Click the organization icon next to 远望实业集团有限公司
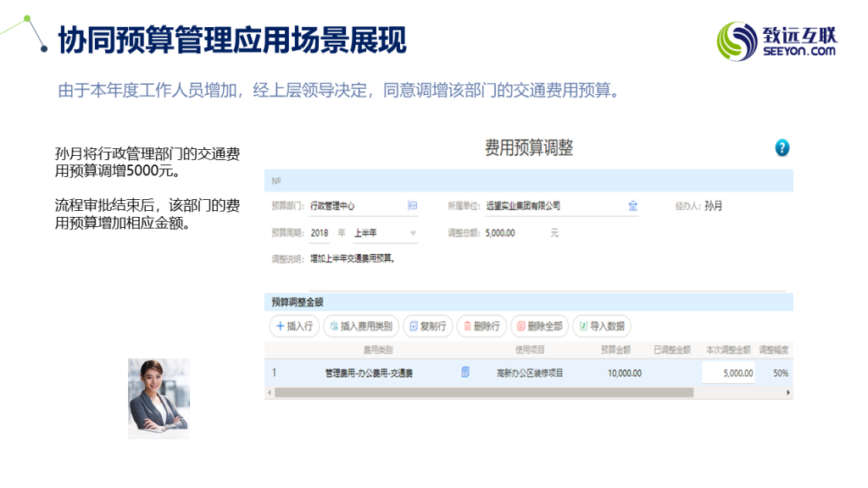868x488 pixels. (632, 205)
